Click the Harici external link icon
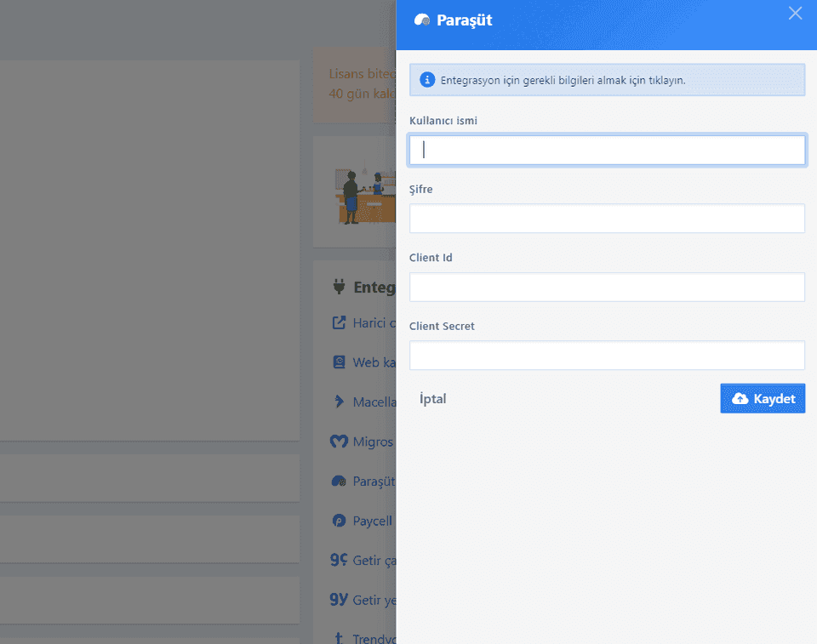This screenshot has height=644, width=817. coord(340,322)
